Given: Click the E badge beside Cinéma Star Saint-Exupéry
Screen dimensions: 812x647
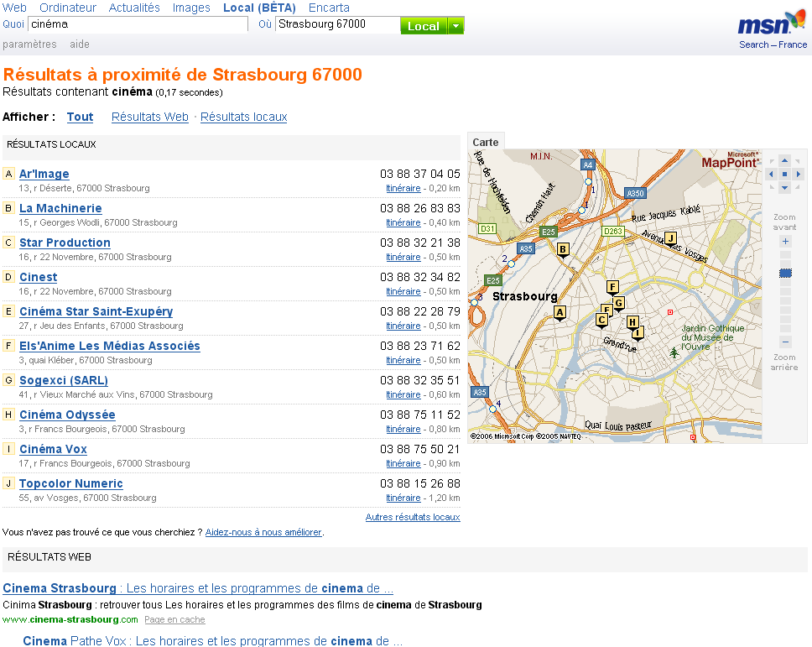Looking at the screenshot, I should coord(8,310).
